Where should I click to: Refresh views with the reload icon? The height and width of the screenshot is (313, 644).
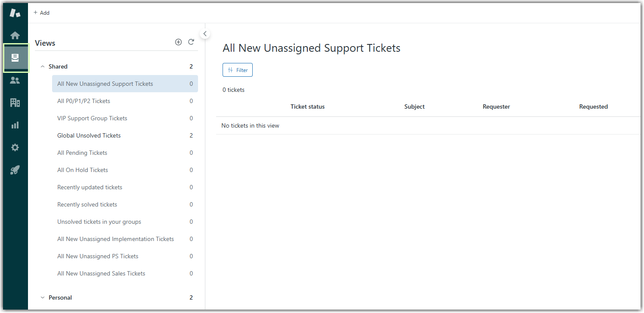191,42
